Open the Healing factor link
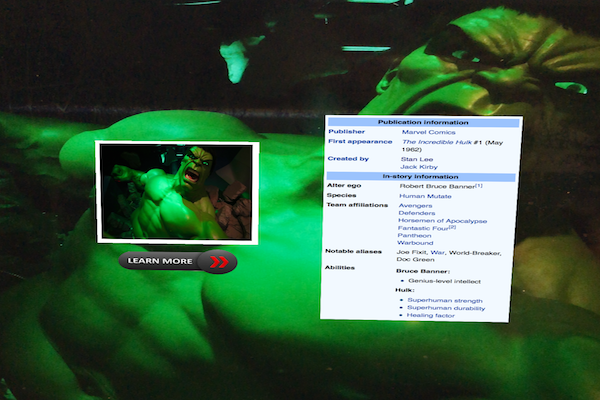Screen dimensions: 600x400 [430, 315]
